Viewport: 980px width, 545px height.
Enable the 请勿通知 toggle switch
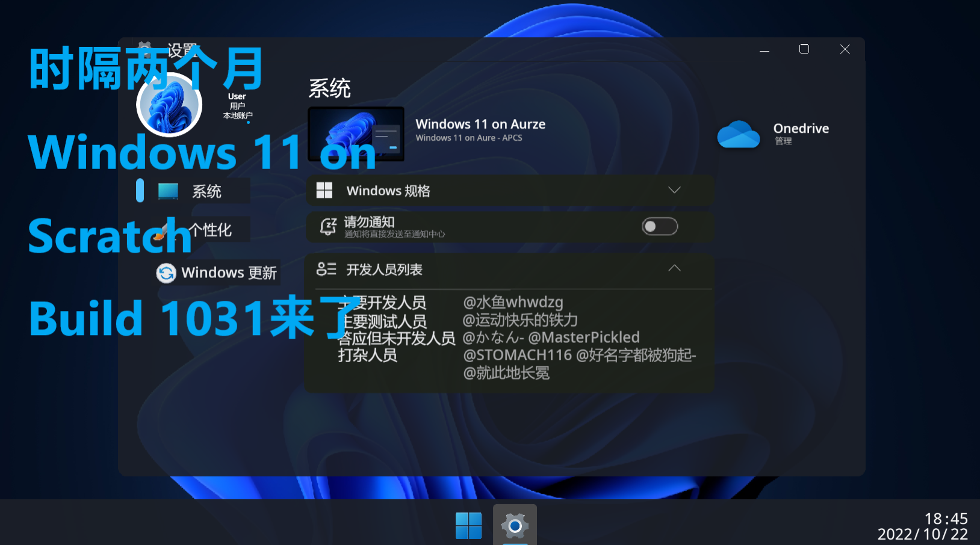click(659, 226)
